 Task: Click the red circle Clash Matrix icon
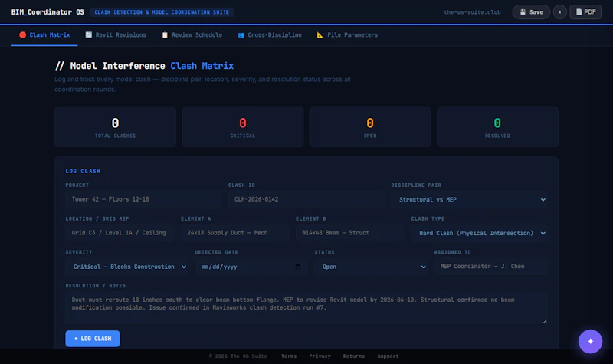(x=23, y=34)
